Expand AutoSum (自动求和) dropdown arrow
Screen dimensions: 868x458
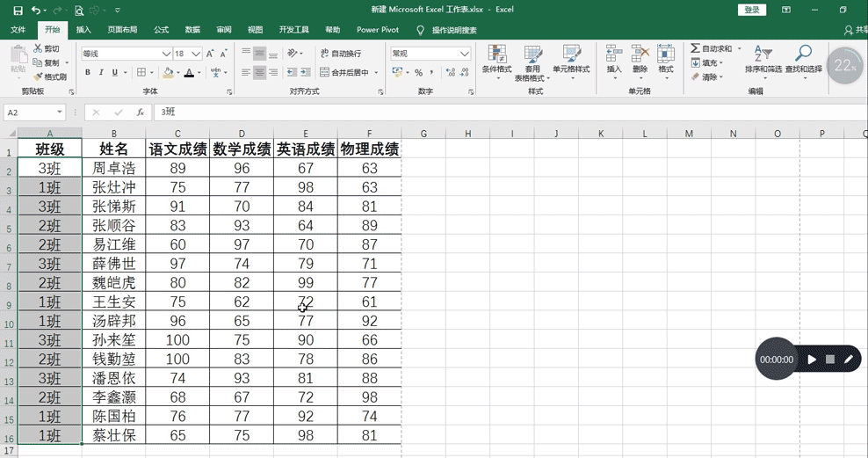(x=739, y=48)
